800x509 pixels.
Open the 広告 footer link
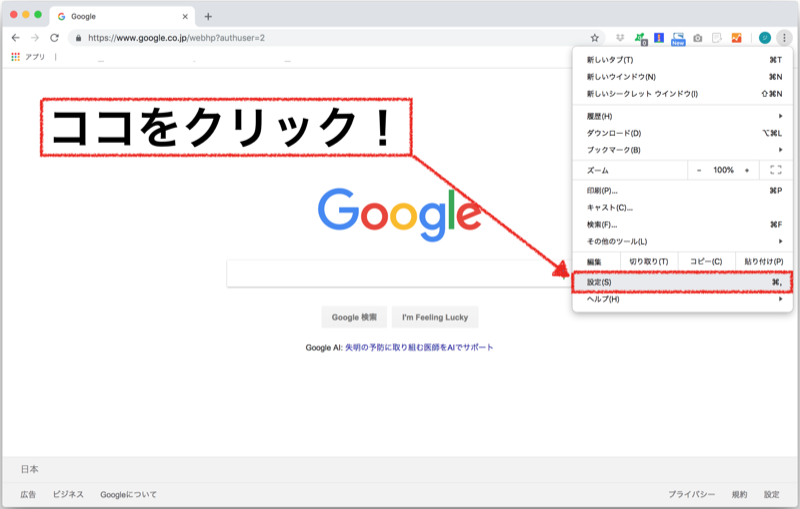coord(28,494)
